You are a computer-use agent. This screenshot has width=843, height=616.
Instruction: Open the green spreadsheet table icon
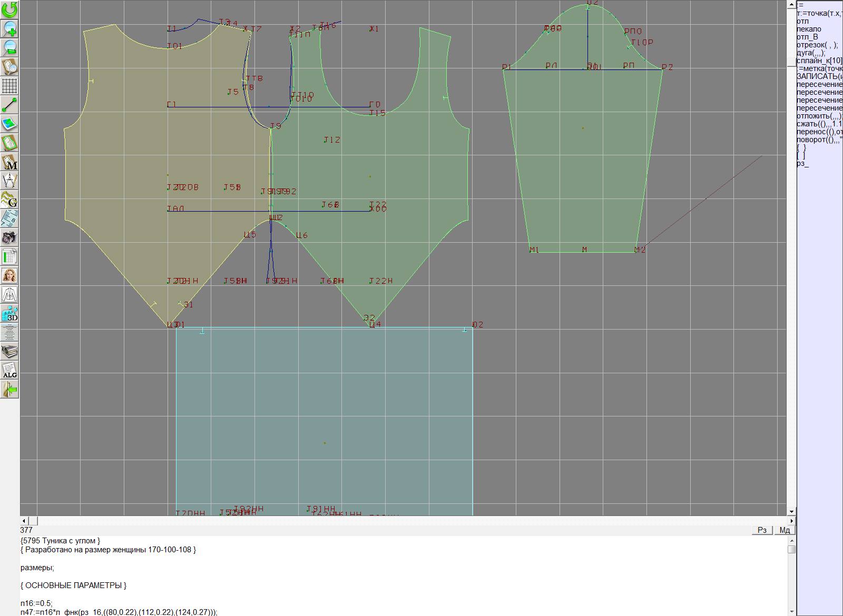pyautogui.click(x=9, y=256)
